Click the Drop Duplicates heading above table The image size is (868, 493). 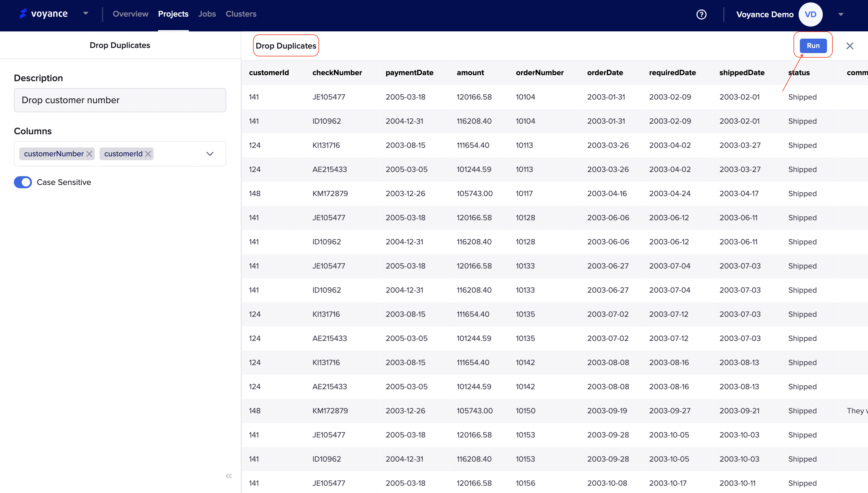286,46
